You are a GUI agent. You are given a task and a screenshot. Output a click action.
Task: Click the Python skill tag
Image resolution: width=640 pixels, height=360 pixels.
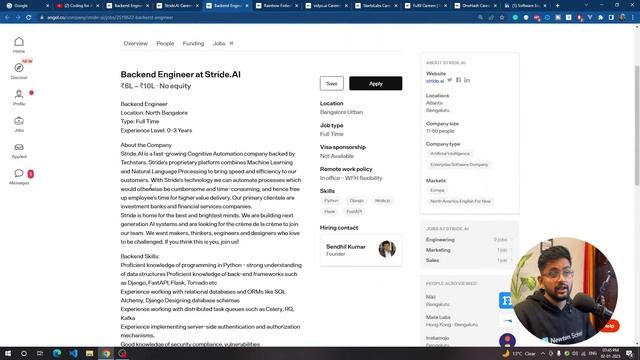(x=331, y=200)
